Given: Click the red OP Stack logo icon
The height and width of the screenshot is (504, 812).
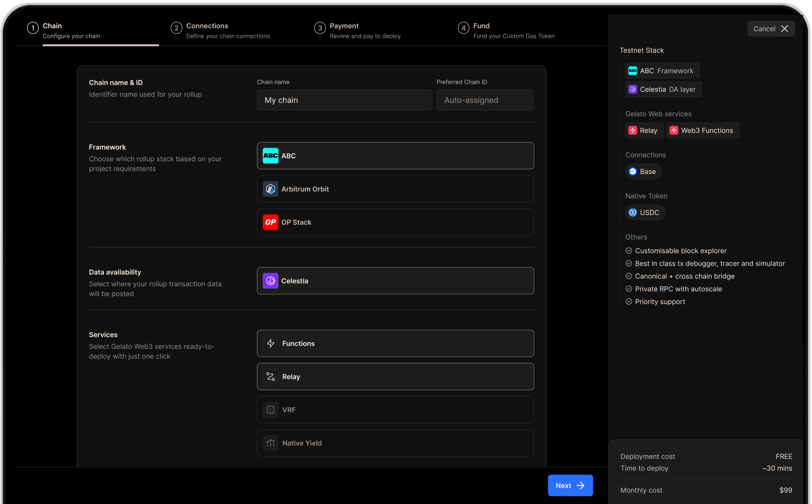Looking at the screenshot, I should [x=270, y=222].
